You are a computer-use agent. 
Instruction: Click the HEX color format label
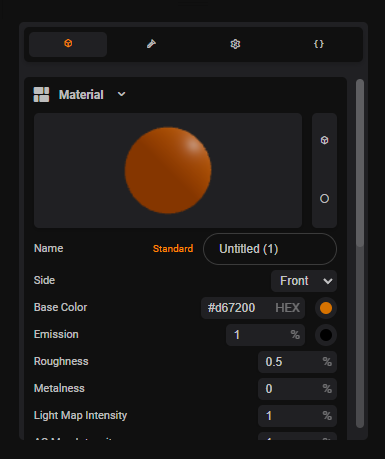pos(287,308)
